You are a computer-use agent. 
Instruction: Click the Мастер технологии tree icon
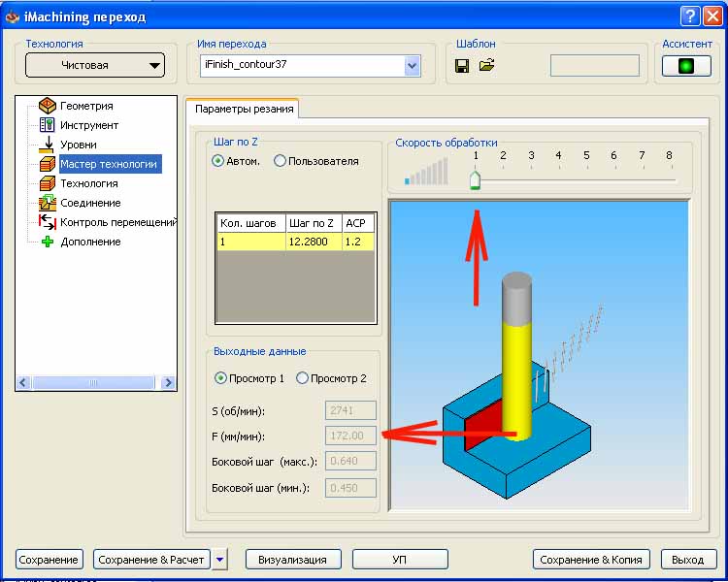(48, 164)
